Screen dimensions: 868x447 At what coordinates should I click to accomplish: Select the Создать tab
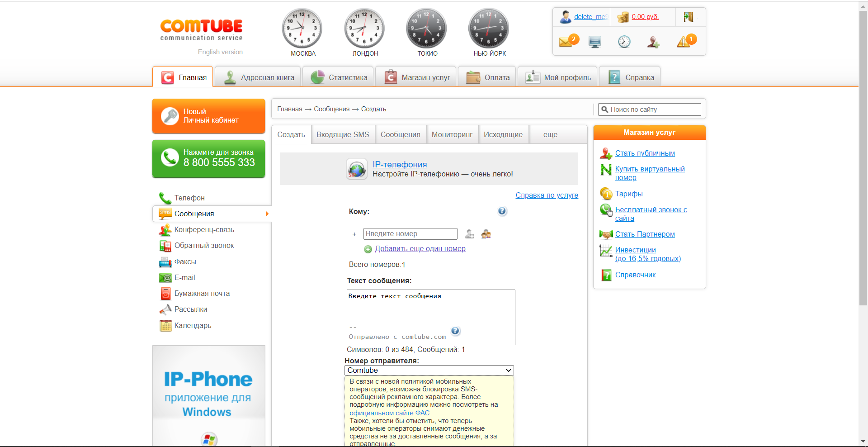pos(291,134)
